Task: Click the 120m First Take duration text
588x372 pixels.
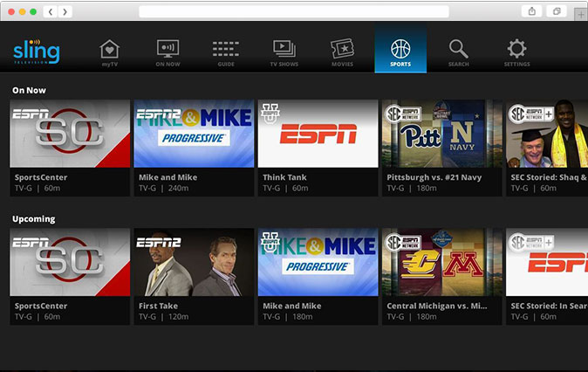Action: pos(178,317)
